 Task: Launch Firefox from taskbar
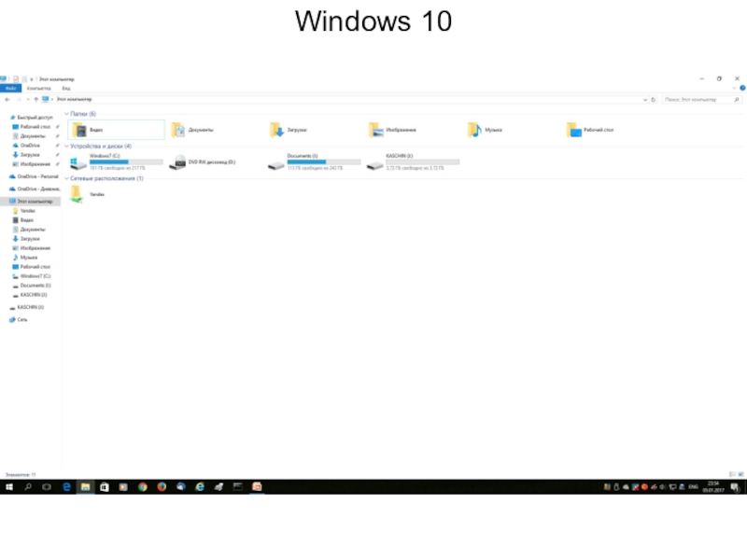(x=162, y=486)
